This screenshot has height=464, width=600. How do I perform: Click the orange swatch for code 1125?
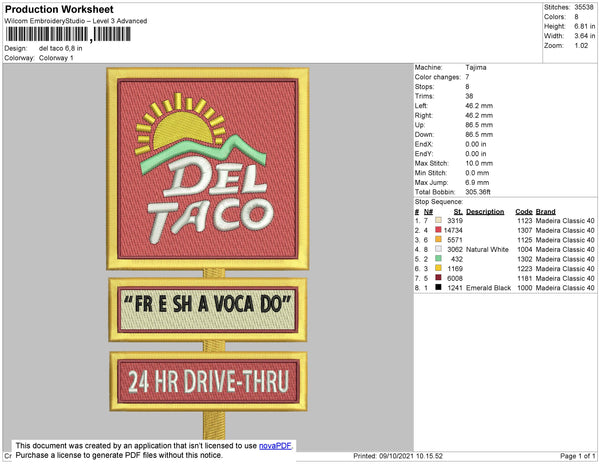[x=439, y=239]
